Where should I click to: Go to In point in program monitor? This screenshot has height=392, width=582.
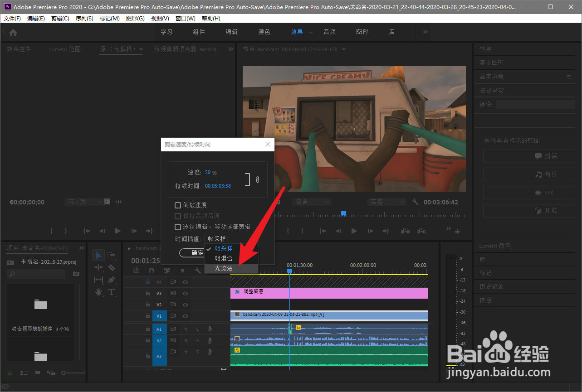tap(323, 231)
